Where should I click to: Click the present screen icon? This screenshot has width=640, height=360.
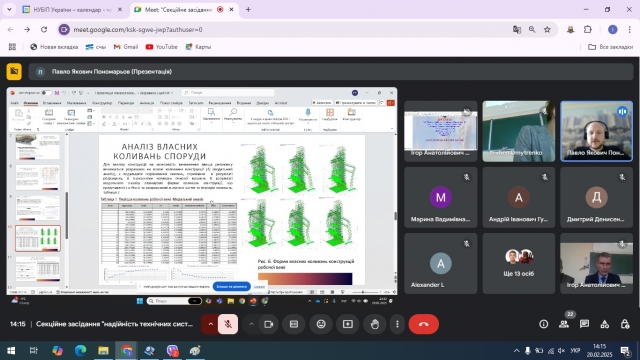pos(348,324)
